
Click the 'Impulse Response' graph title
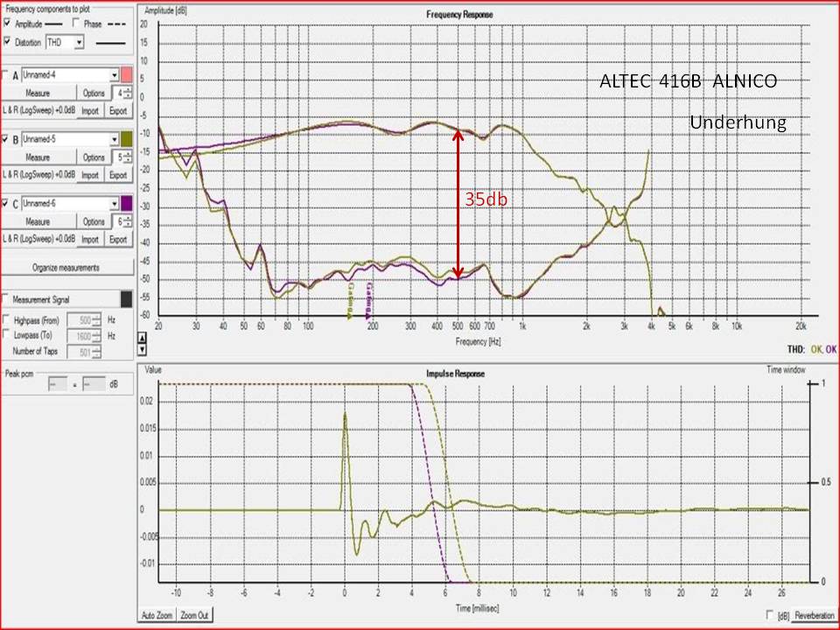[455, 374]
